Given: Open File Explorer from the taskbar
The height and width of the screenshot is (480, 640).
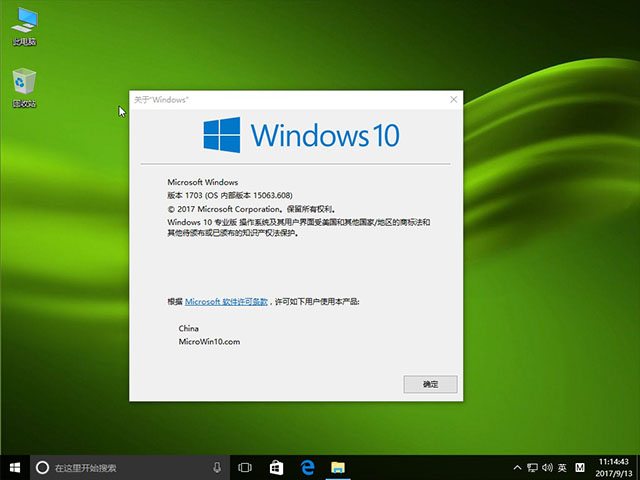Looking at the screenshot, I should 338,467.
